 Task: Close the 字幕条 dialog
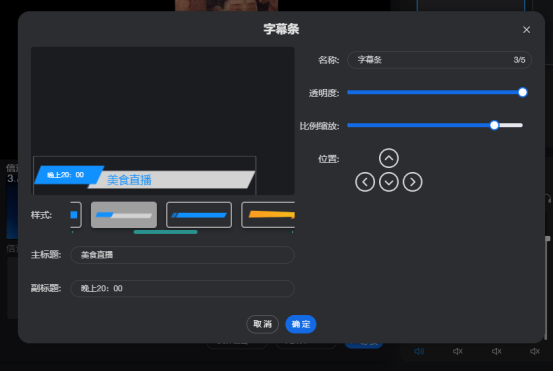(526, 30)
